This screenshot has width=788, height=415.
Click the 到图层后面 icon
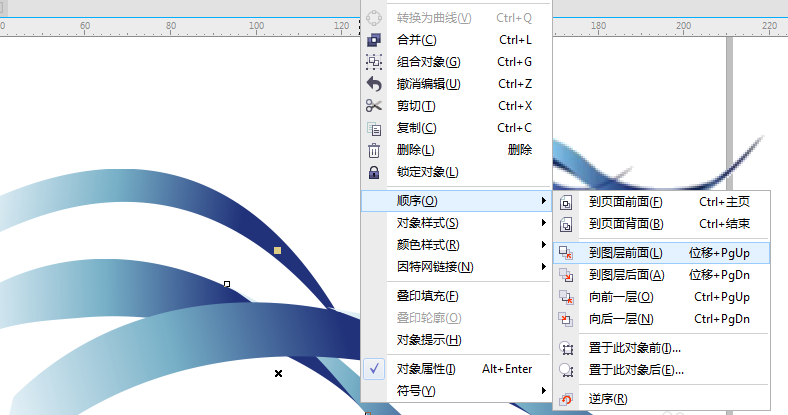pyautogui.click(x=566, y=275)
